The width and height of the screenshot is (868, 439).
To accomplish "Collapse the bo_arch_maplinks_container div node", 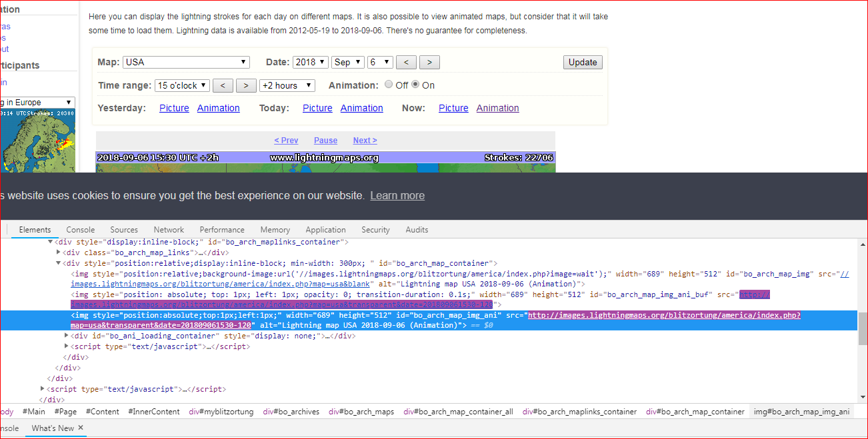I will (50, 242).
